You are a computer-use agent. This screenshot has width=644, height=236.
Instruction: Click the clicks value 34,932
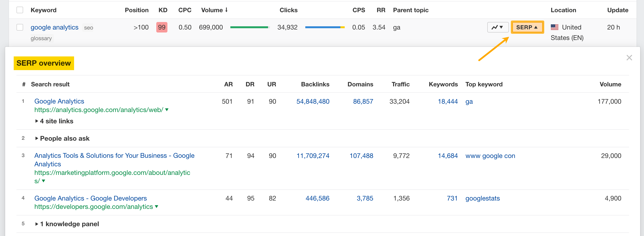coord(287,27)
